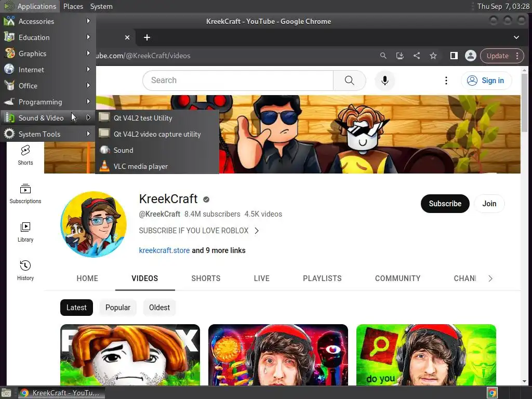Click the YouTube search magnifier button

[x=350, y=81]
